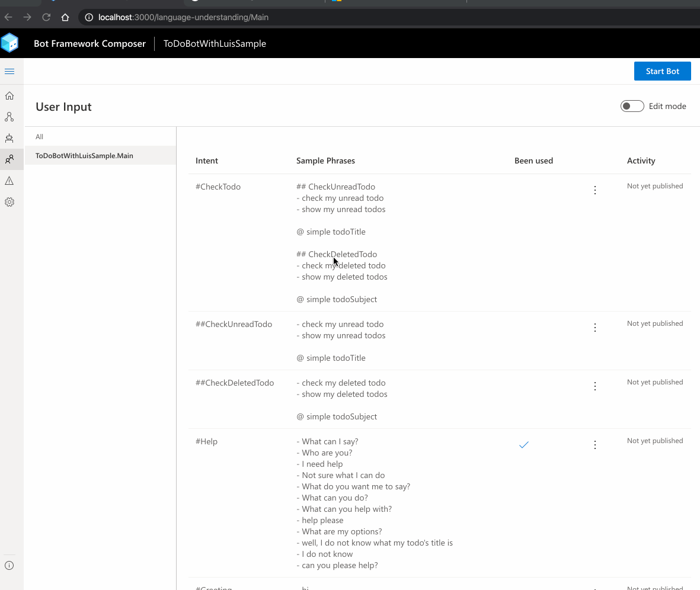Click 'Not yet published' in #Help row
700x590 pixels.
[x=655, y=441]
